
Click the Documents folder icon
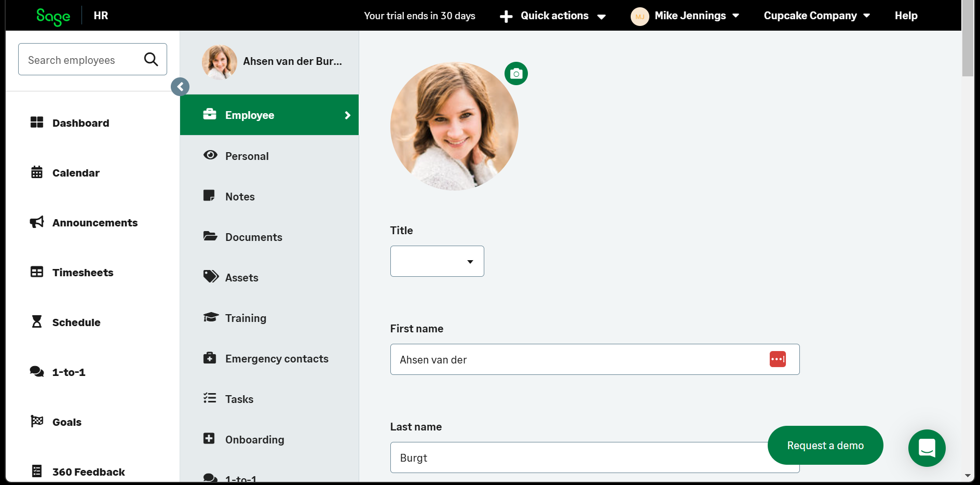pos(210,236)
